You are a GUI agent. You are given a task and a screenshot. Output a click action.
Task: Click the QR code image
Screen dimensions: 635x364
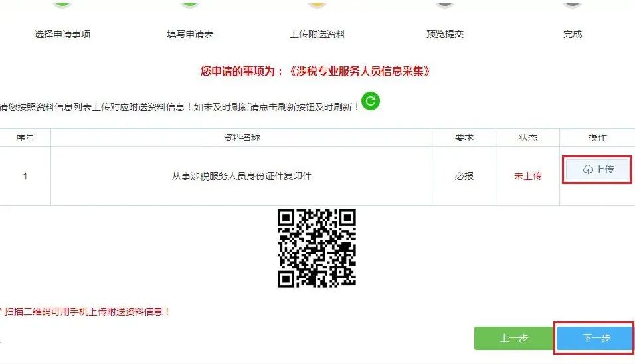click(317, 248)
